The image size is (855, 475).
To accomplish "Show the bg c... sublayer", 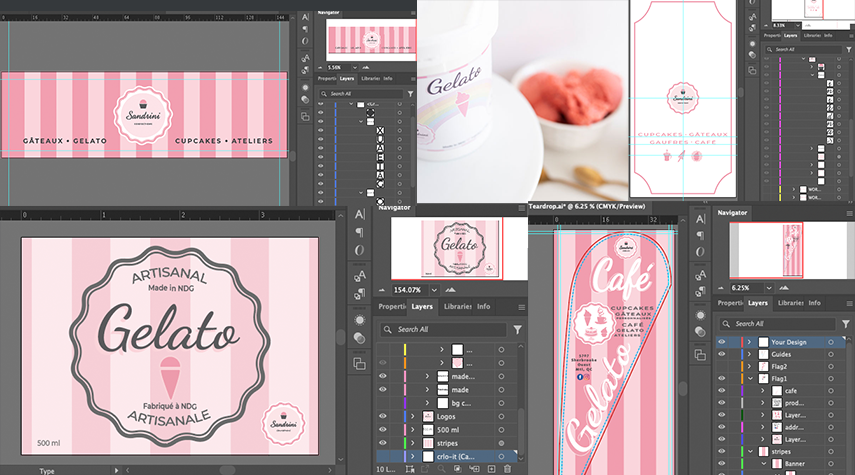I will [383, 403].
